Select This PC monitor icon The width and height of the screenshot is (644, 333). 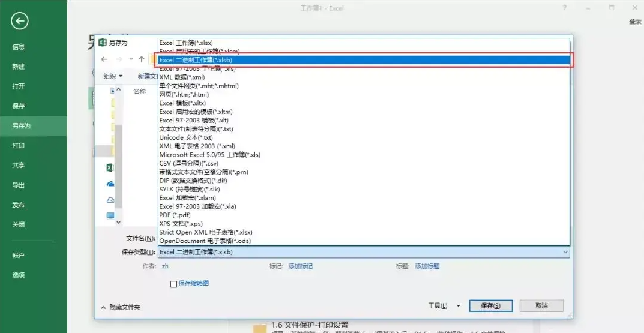tap(110, 216)
